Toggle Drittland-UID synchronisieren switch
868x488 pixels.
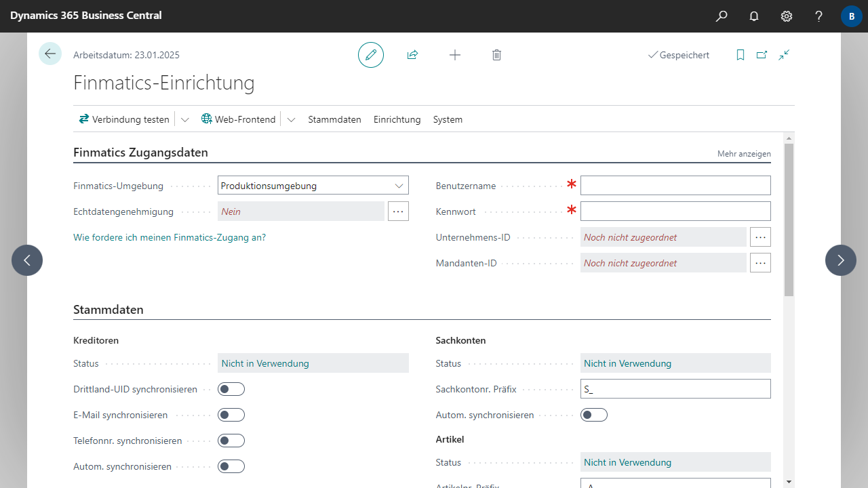tap(231, 389)
